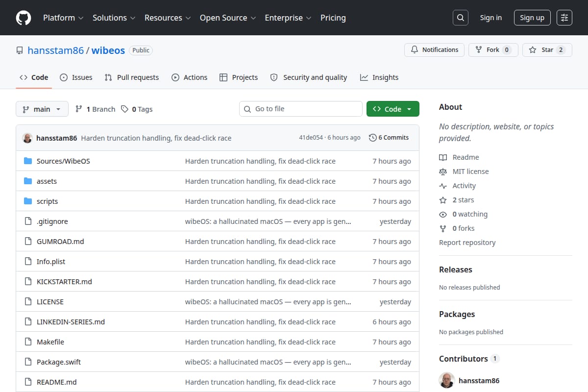Image resolution: width=588 pixels, height=392 pixels.
Task: View 1 Branch list
Action: coord(95,109)
